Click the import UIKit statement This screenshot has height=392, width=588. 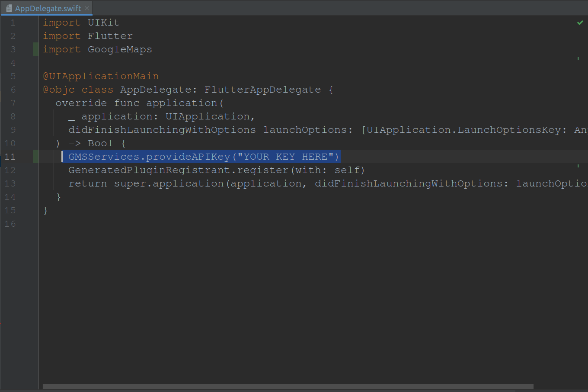(81, 22)
